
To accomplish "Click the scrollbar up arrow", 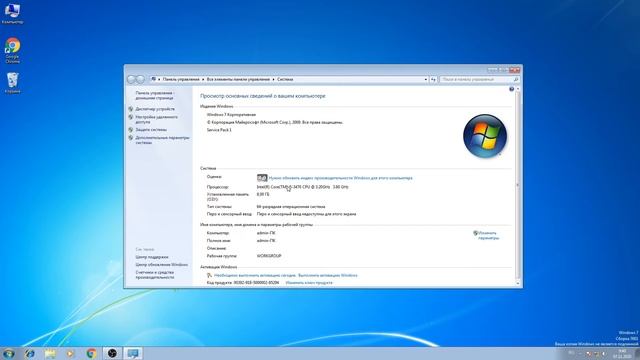I will pyautogui.click(x=518, y=89).
